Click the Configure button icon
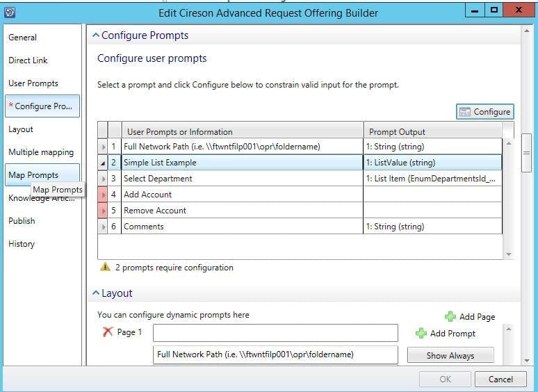Image resolution: width=538 pixels, height=392 pixels. pyautogui.click(x=464, y=112)
